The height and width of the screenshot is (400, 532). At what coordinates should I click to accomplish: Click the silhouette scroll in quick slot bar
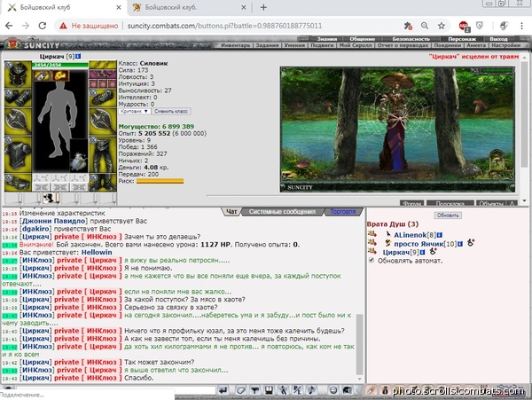pyautogui.click(x=51, y=198)
